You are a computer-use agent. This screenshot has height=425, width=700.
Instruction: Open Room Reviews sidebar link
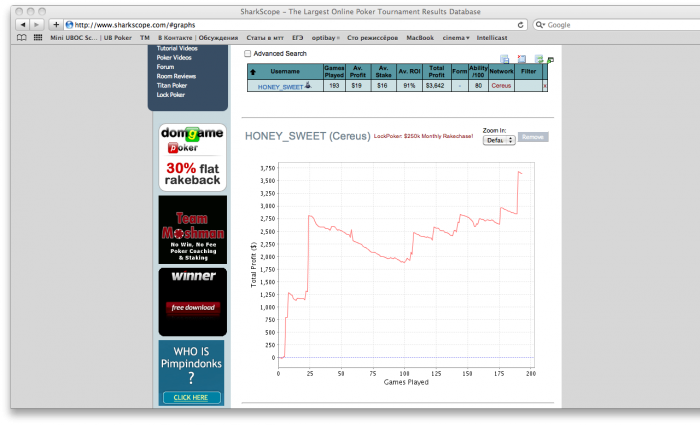tap(176, 76)
